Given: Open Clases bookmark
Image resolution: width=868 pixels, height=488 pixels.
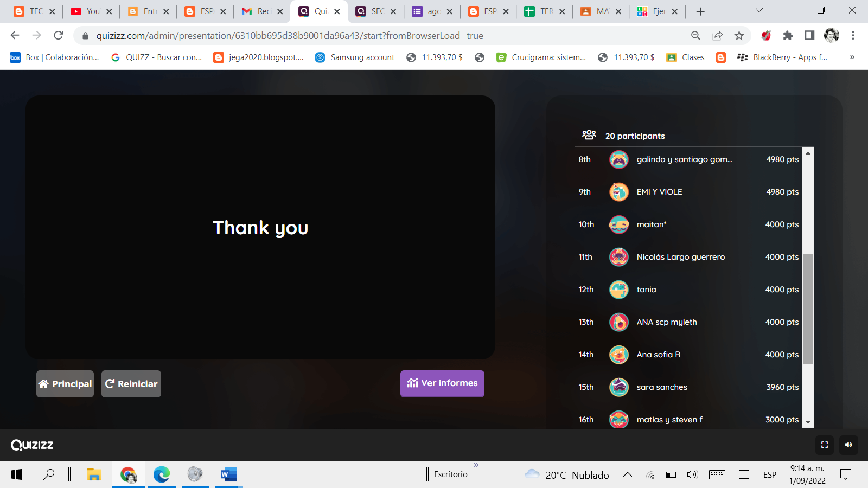Looking at the screenshot, I should click(x=685, y=57).
